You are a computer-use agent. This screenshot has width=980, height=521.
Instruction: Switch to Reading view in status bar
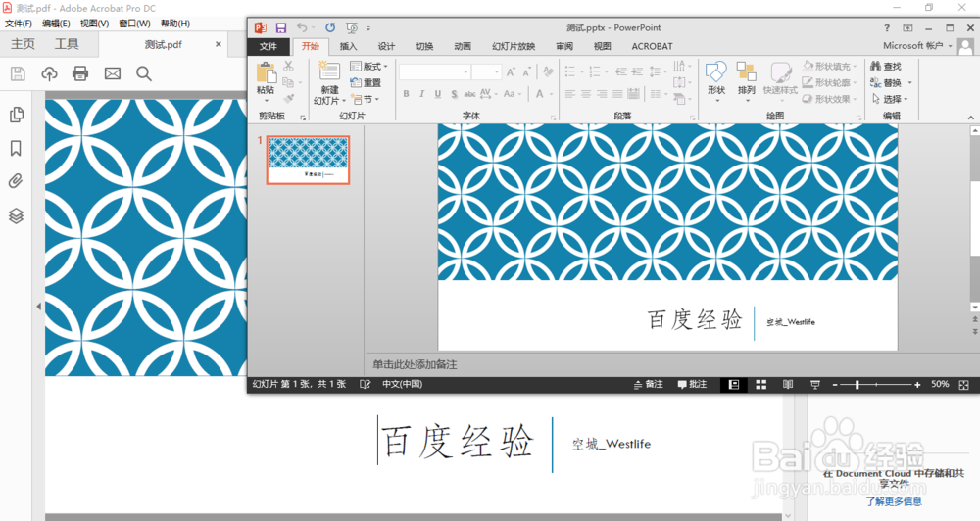coord(788,385)
